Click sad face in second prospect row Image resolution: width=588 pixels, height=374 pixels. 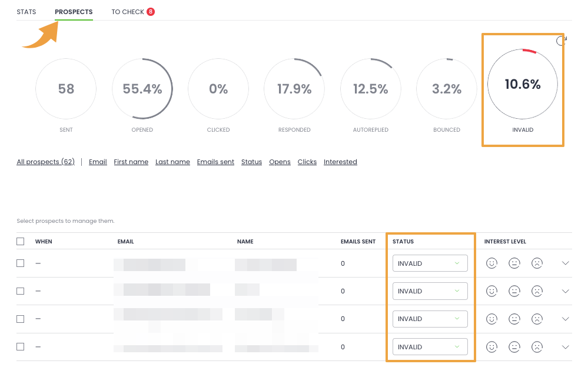(x=537, y=291)
